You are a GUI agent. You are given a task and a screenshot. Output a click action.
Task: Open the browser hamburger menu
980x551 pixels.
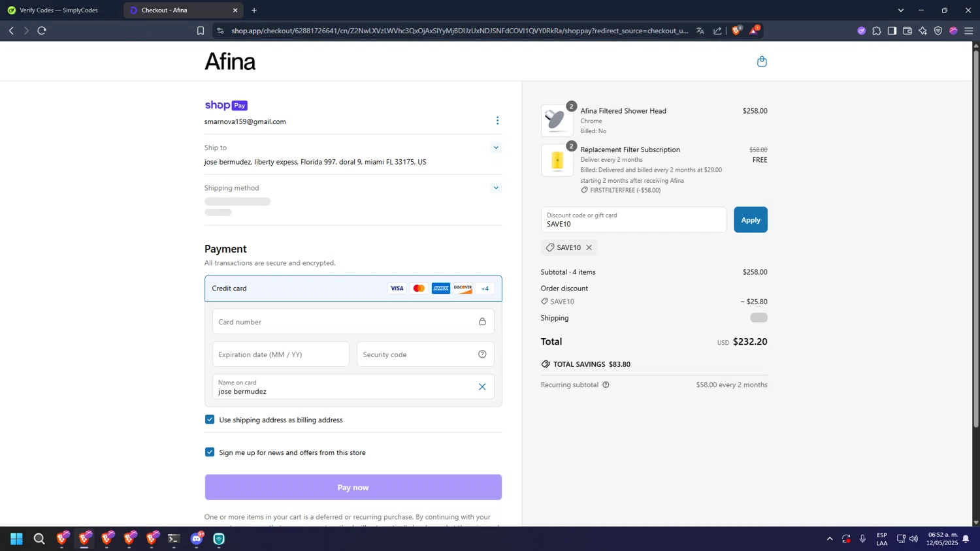tap(969, 31)
